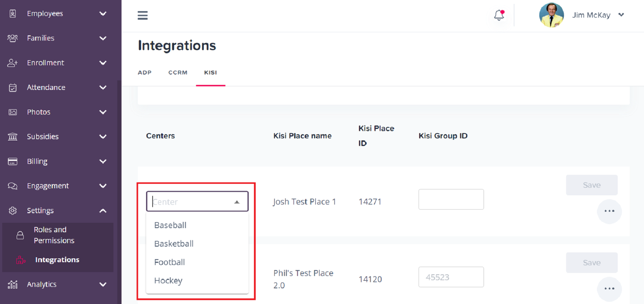
Task: Click the Families group icon
Action: (13, 38)
